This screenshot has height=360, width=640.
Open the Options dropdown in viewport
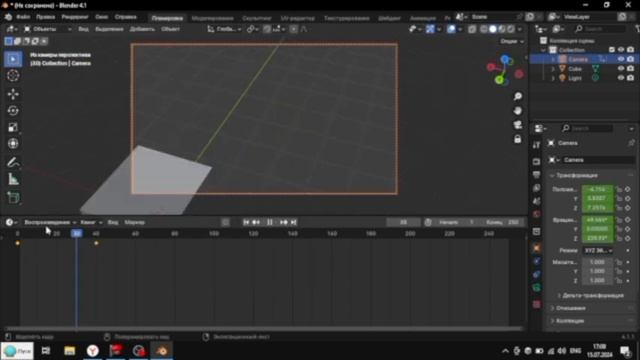point(512,42)
